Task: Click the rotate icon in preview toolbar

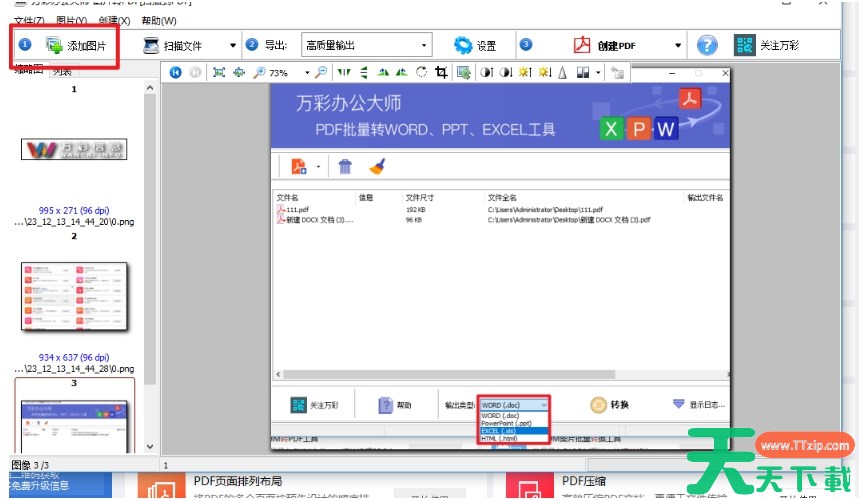Action: (421, 72)
